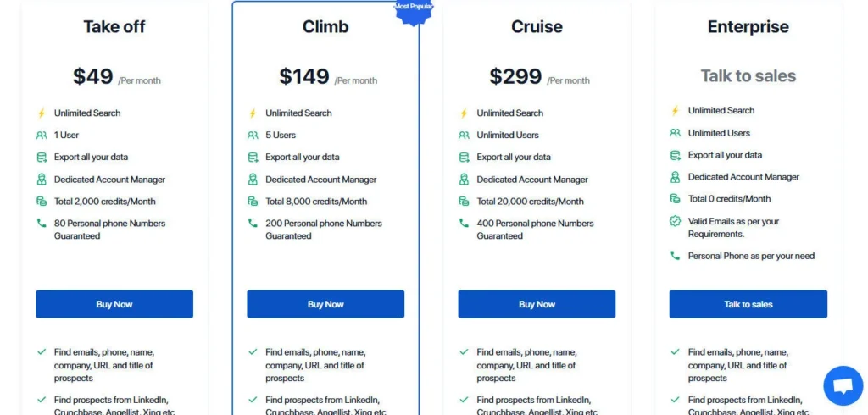This screenshot has width=868, height=415.
Task: Click the $149 per month price
Action: pos(303,77)
